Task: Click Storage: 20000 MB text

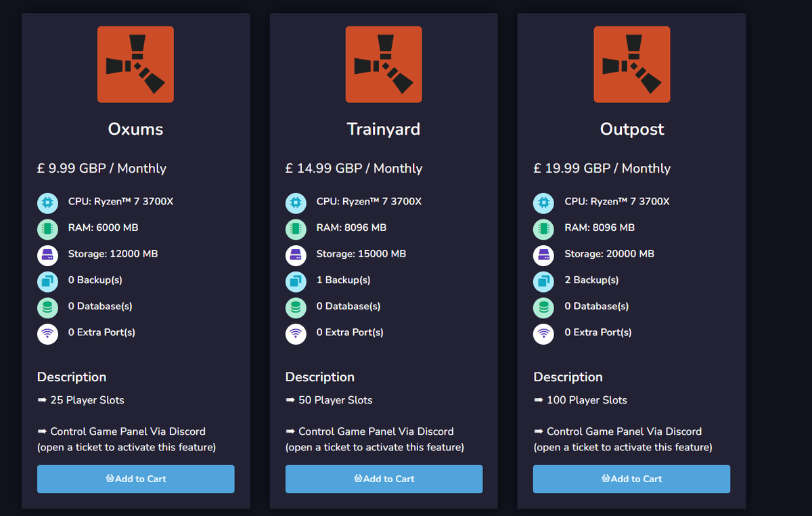Action: pos(610,254)
